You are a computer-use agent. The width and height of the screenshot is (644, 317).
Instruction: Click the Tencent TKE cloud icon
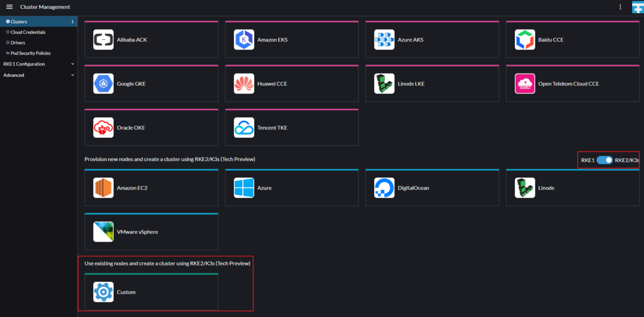click(x=244, y=128)
